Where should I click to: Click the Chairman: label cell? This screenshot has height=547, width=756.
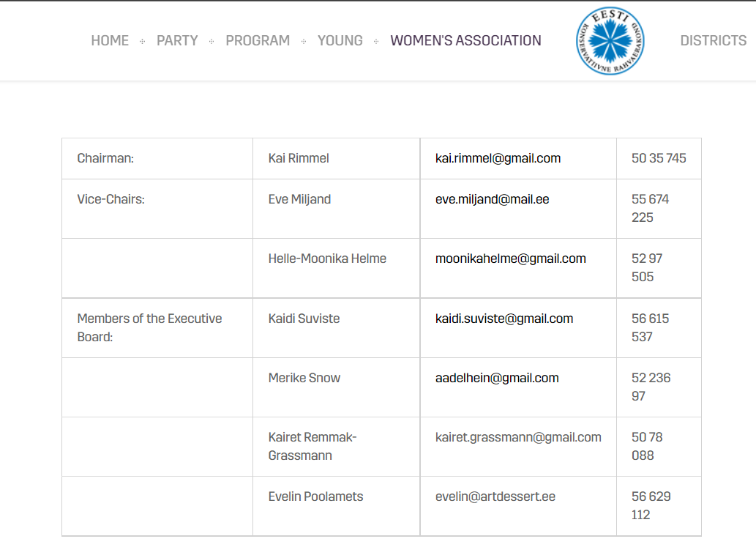[x=105, y=158]
